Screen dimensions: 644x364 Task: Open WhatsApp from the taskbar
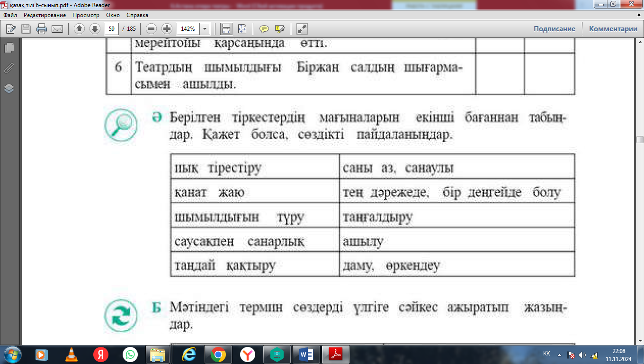130,354
